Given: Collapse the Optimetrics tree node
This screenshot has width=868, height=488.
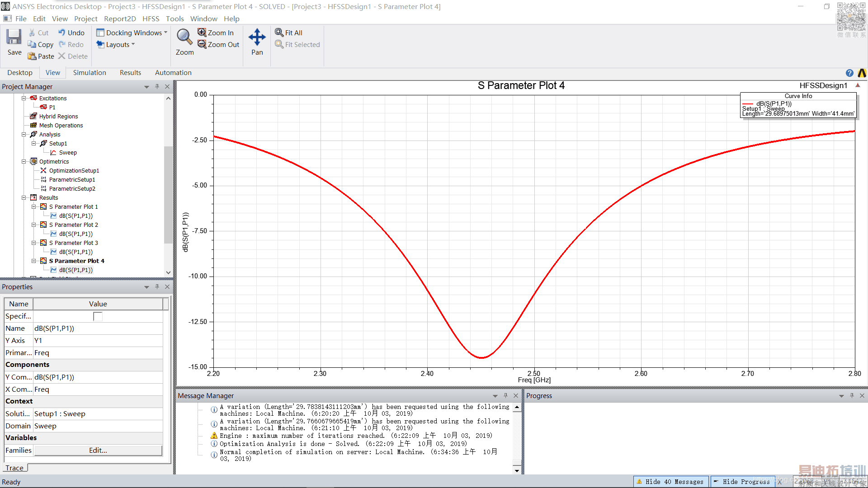Looking at the screenshot, I should tap(24, 161).
